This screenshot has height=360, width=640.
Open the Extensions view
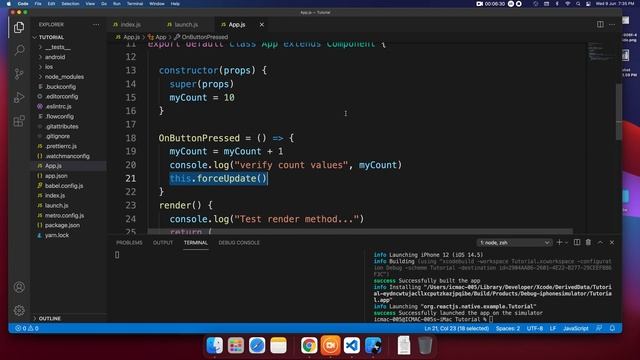tap(19, 121)
